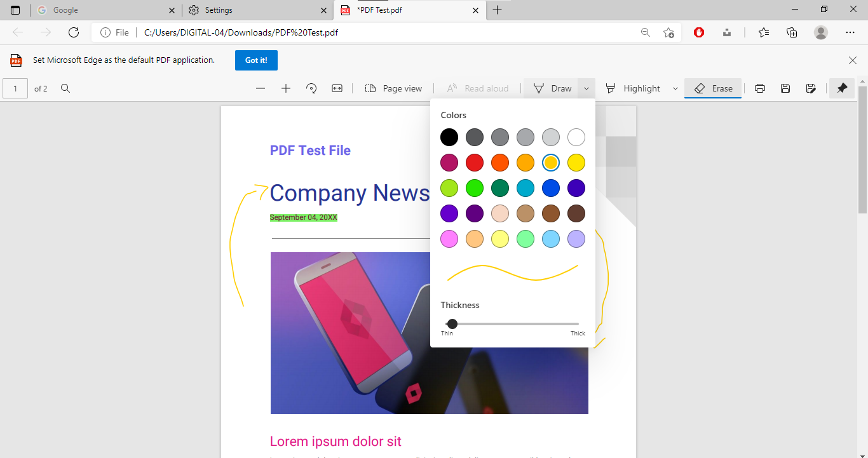868x458 pixels.
Task: Pick the pink pastel swatch
Action: click(449, 239)
